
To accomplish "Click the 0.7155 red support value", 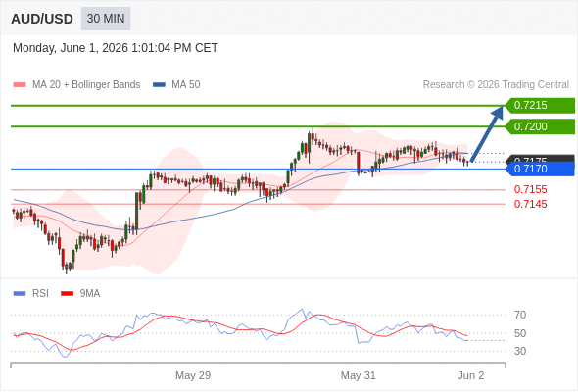I will click(530, 189).
